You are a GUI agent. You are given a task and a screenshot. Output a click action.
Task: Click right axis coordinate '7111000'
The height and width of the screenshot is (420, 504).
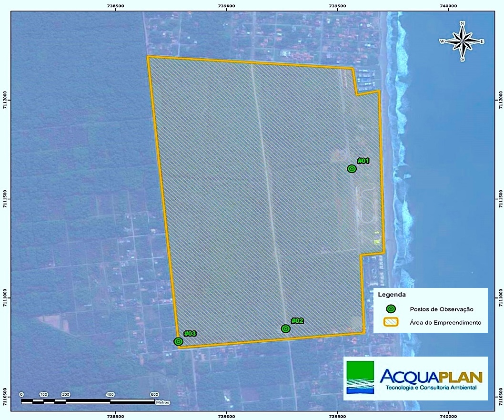pos(500,298)
